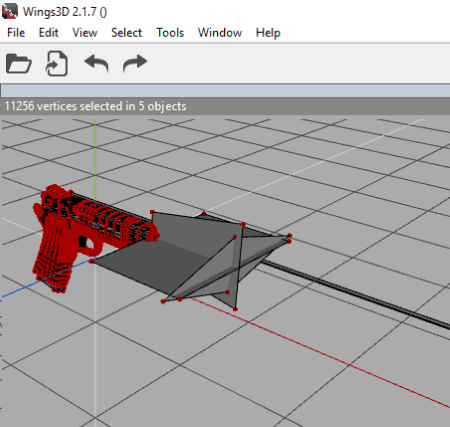This screenshot has height=427, width=450.
Task: Click the Wings3D application logo icon
Action: coord(10,11)
